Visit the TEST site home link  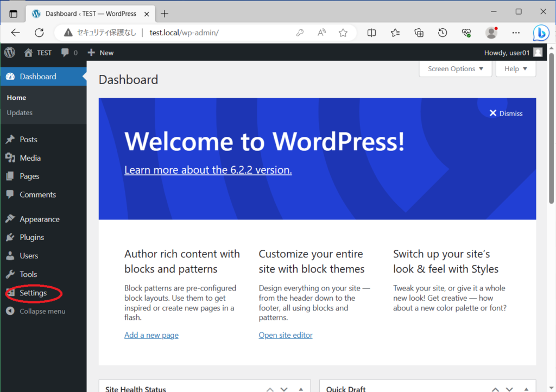(38, 53)
